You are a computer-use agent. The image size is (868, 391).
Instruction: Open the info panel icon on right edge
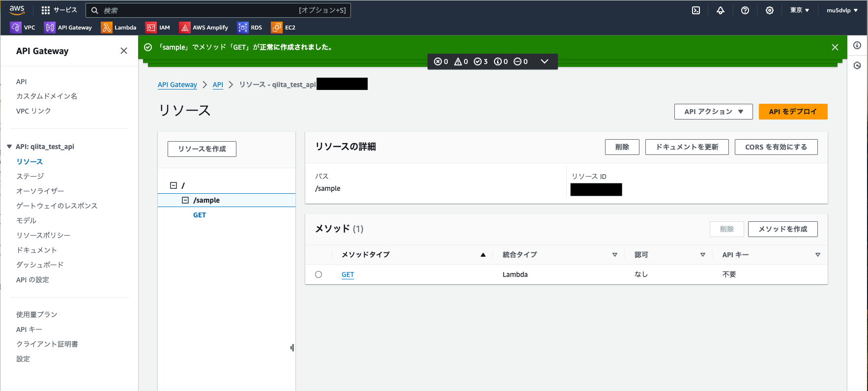(x=857, y=45)
